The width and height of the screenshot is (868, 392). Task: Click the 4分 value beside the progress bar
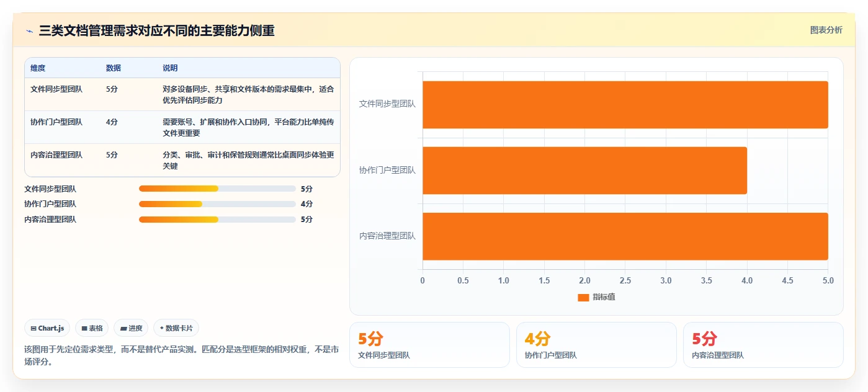click(306, 204)
